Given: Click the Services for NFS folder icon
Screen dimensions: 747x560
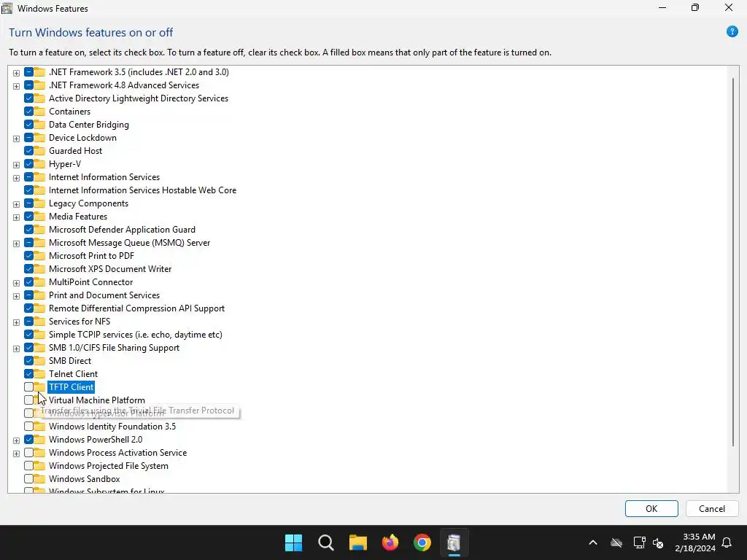Looking at the screenshot, I should coord(39,322).
